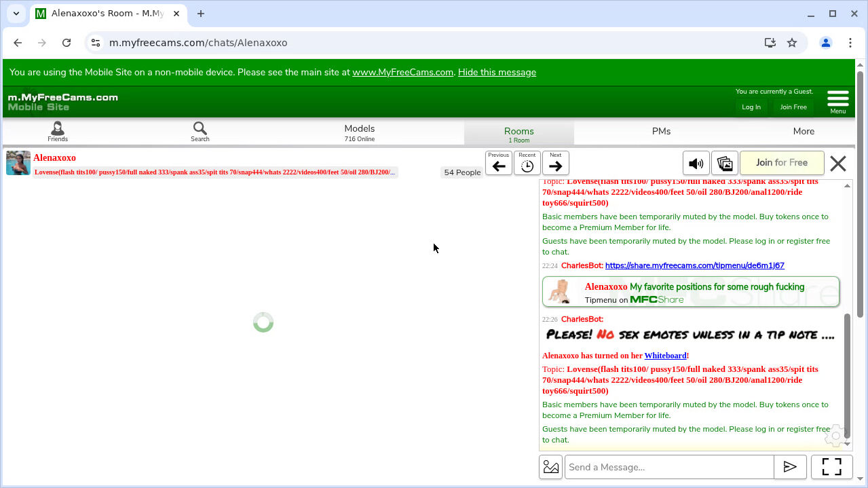Open Search magnifying glass icon
Image resolution: width=868 pixels, height=488 pixels.
[x=200, y=131]
